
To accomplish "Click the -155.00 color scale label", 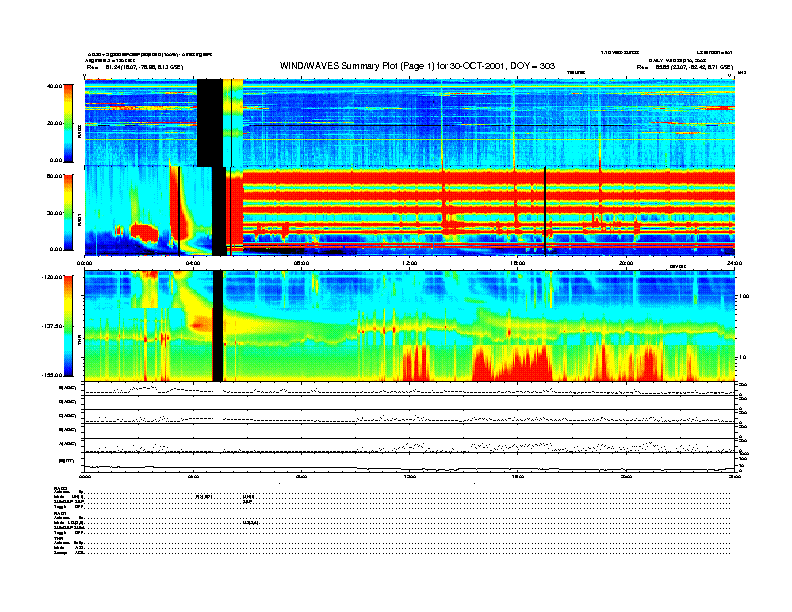I will (x=52, y=375).
